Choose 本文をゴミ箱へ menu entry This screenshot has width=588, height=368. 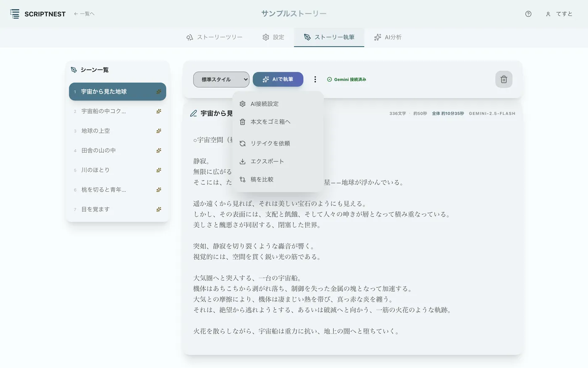[x=278, y=122]
